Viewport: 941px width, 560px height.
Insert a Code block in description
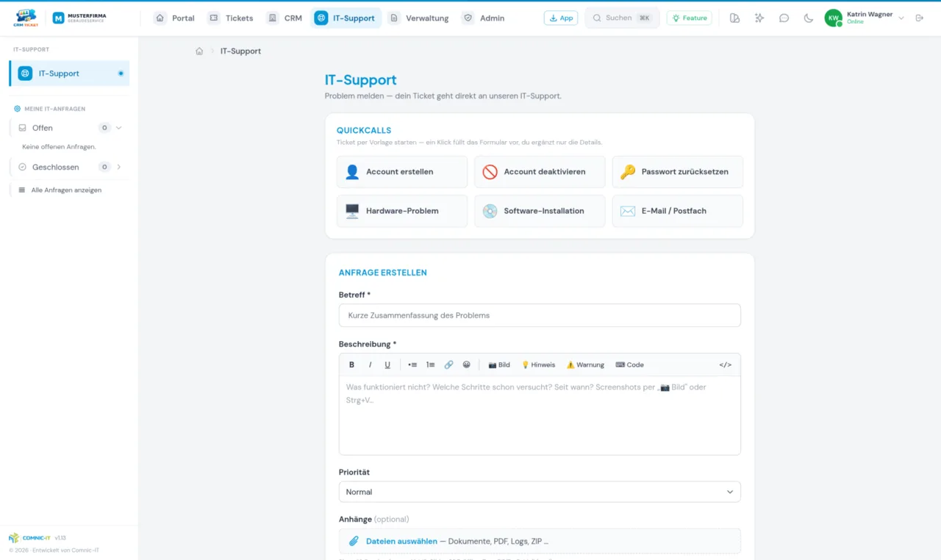(629, 365)
